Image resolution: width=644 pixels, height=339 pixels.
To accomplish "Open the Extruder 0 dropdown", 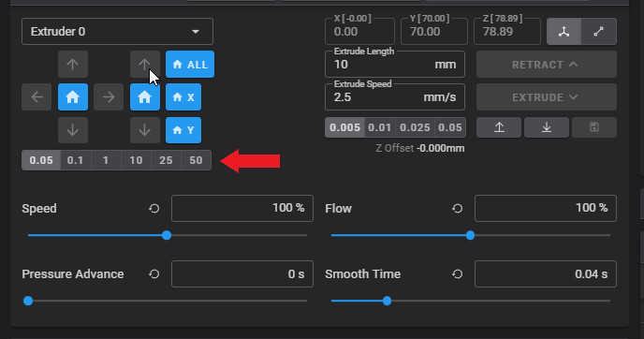I will (117, 31).
